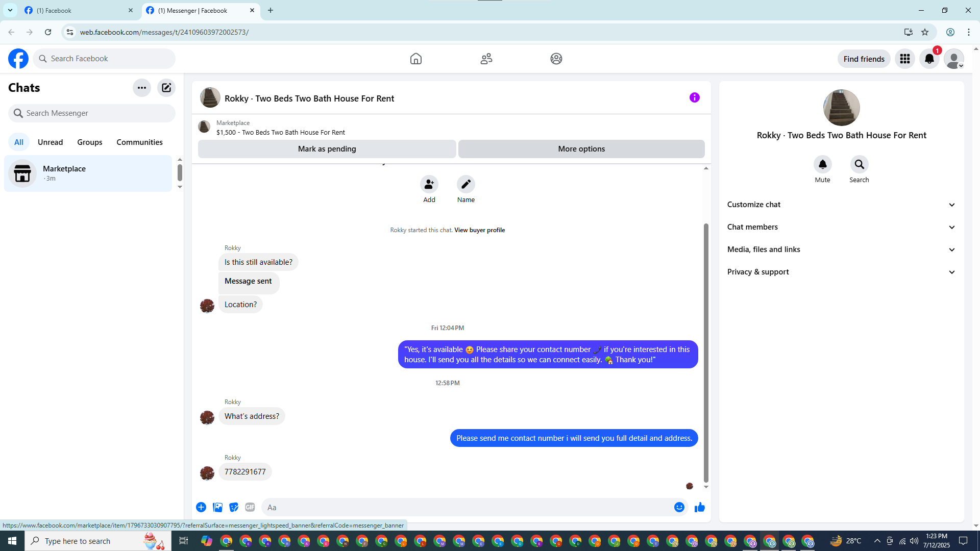
Task: Open Facebook notifications bell
Action: tap(929, 59)
